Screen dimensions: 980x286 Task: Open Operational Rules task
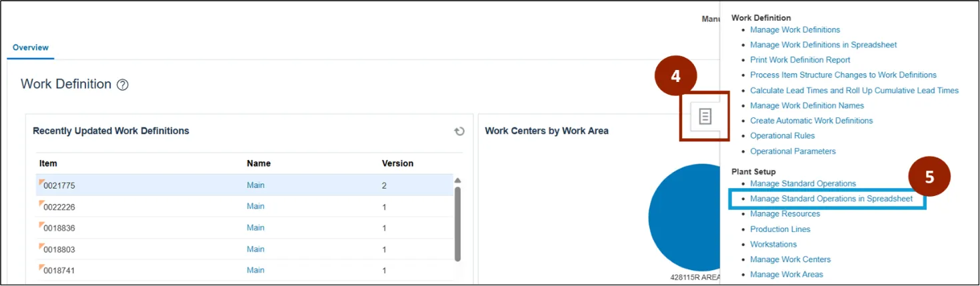click(x=782, y=136)
